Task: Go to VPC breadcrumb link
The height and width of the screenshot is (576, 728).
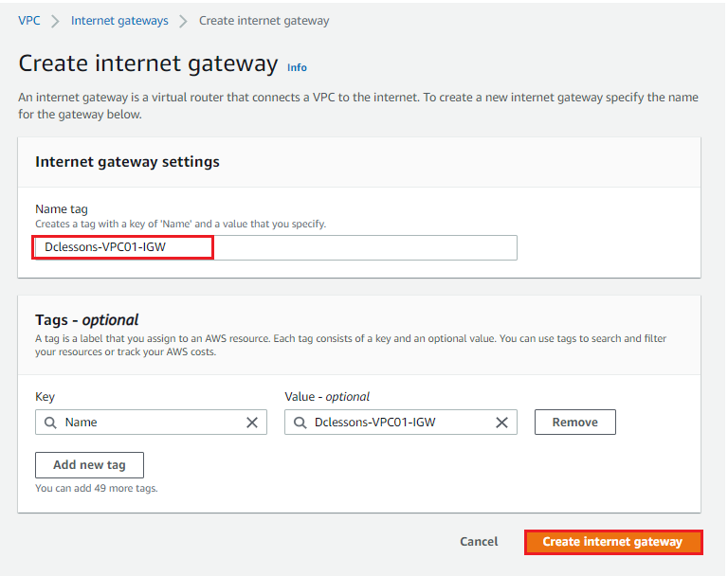Action: 29,21
